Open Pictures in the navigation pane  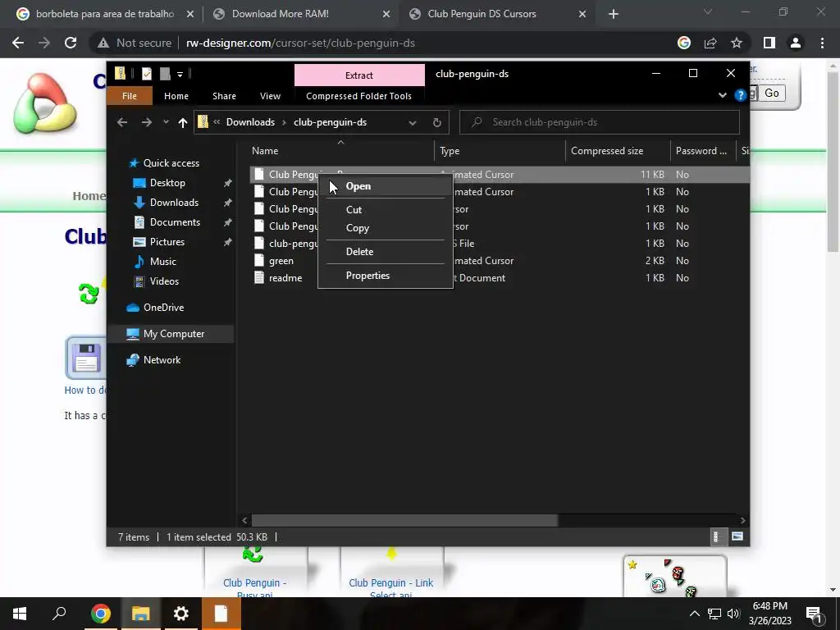click(167, 242)
